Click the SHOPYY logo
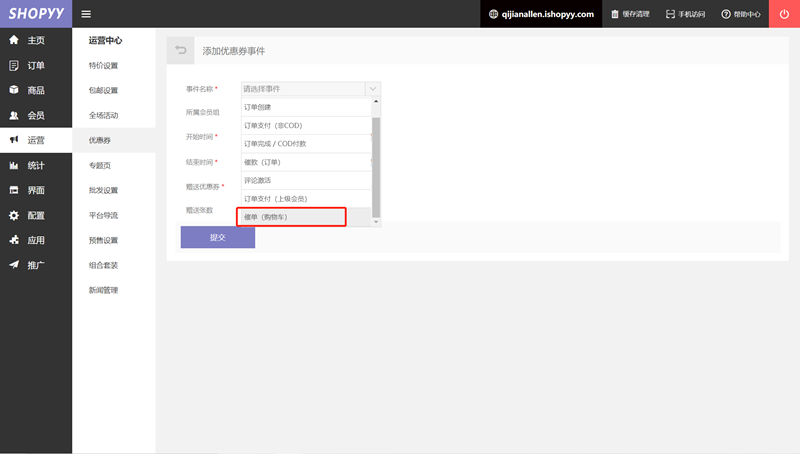800x454 pixels. point(36,14)
